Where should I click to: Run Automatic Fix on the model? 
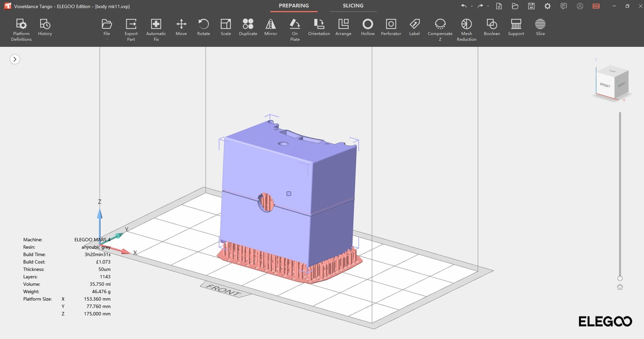pyautogui.click(x=156, y=30)
